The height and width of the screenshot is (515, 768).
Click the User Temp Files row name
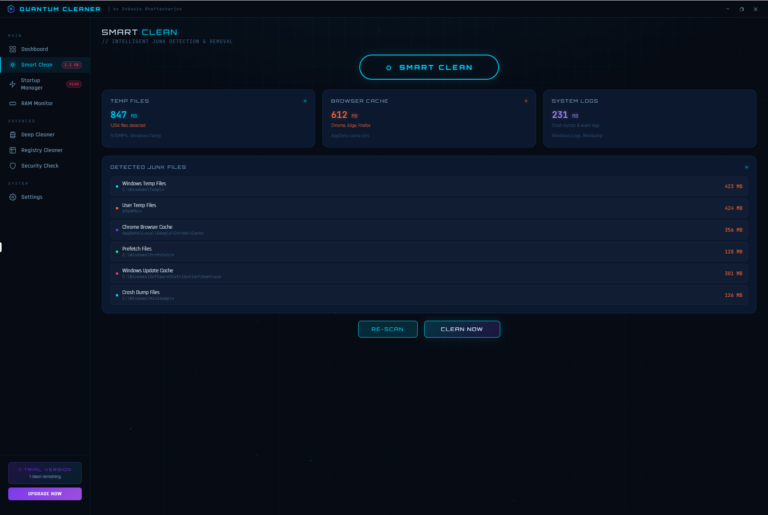pos(139,205)
